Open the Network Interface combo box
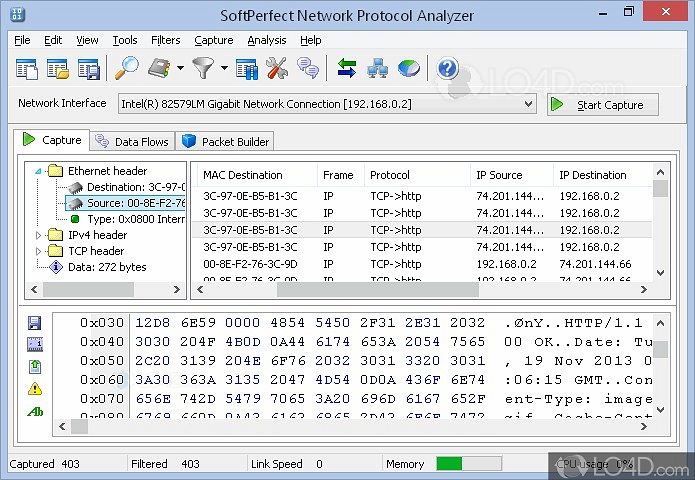This screenshot has width=695, height=480. click(x=328, y=104)
